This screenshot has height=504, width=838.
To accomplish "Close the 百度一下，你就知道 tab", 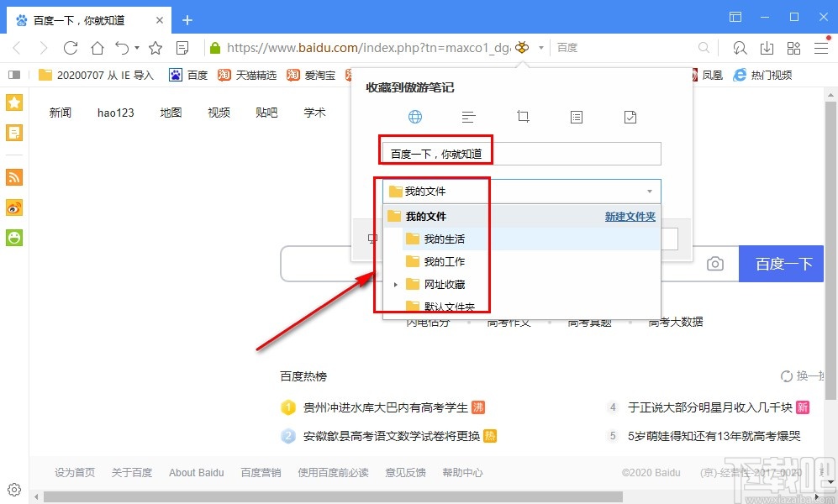I will point(159,20).
